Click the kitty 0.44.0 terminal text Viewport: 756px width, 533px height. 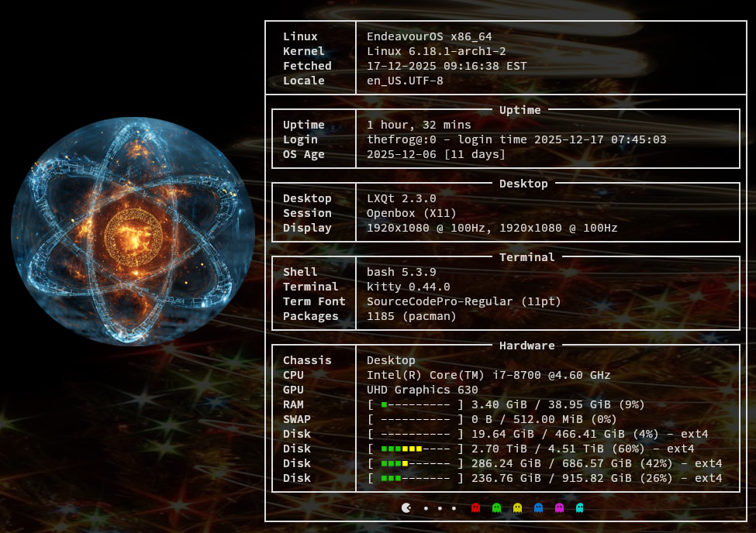tap(408, 287)
